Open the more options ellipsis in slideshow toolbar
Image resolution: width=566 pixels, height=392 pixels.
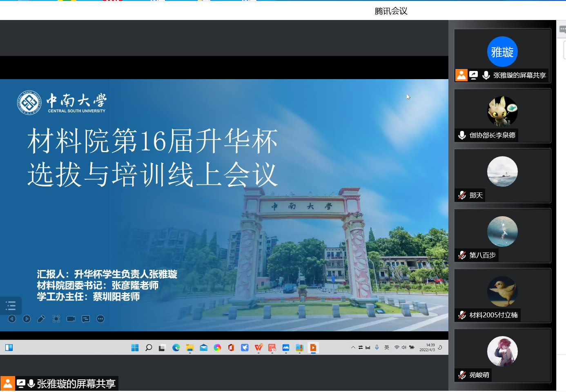point(100,319)
